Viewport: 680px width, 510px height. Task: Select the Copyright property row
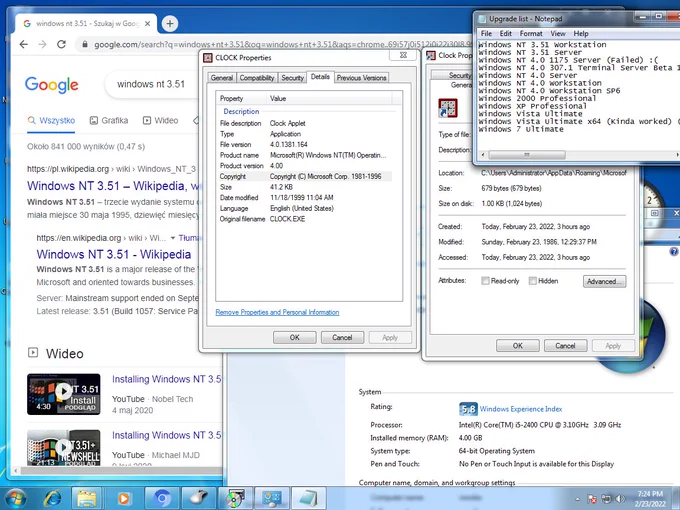[305, 177]
